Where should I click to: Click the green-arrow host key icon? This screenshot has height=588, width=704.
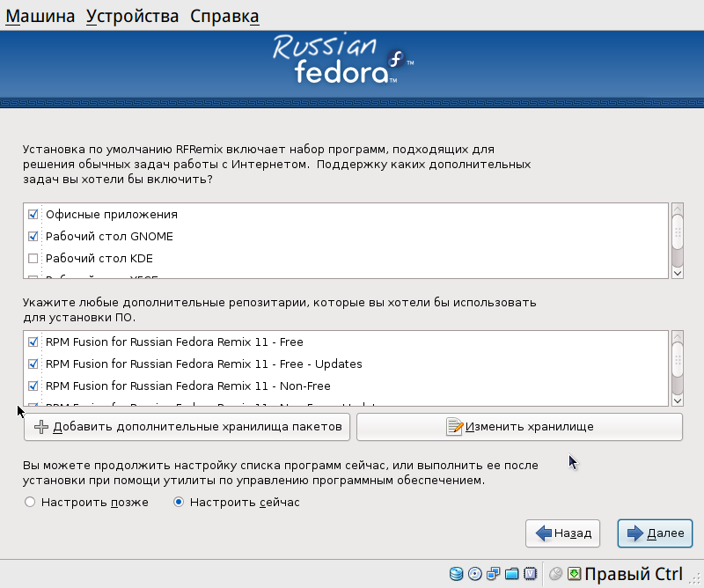pos(575,574)
